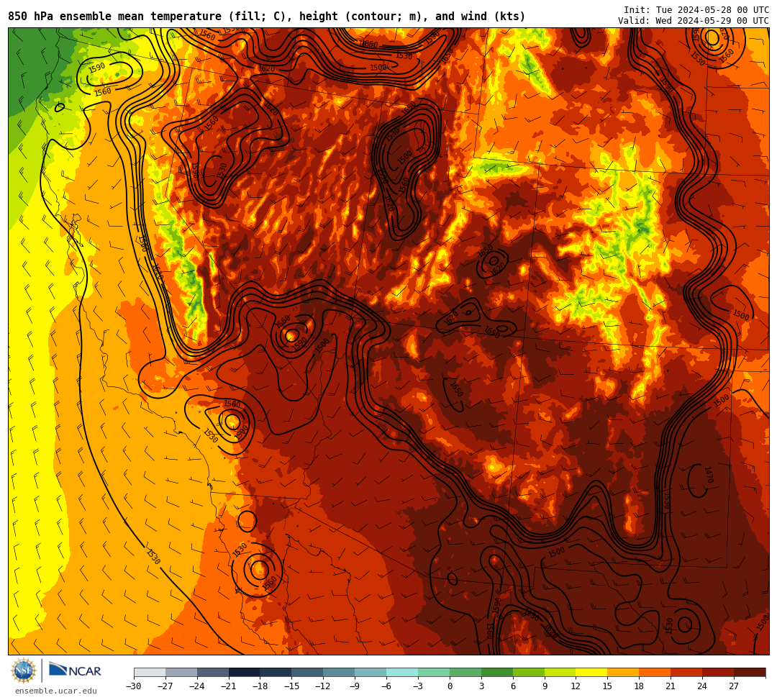Click the -6 colorbar tick label

386,686
